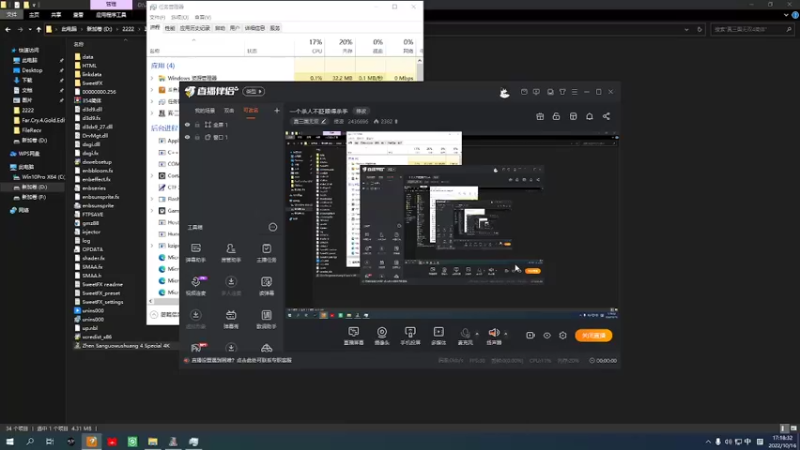This screenshot has height=450, width=800.
Task: Open taskbar search
Action: click(30, 441)
